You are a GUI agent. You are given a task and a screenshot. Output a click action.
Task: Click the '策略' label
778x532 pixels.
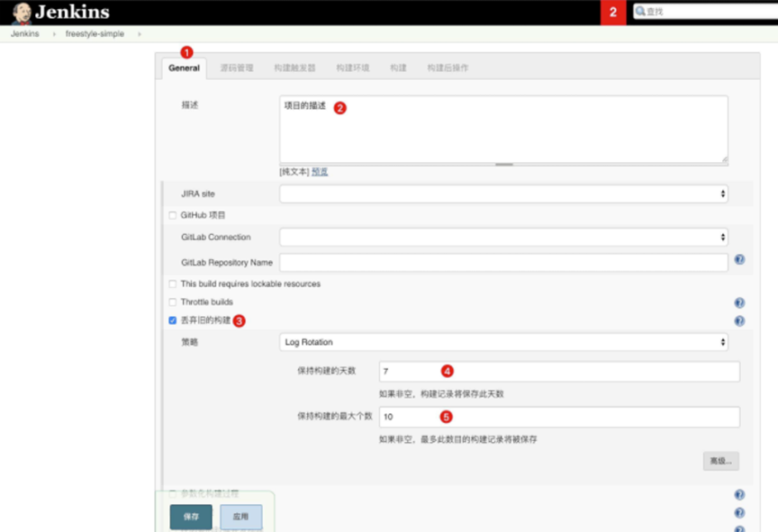click(189, 342)
